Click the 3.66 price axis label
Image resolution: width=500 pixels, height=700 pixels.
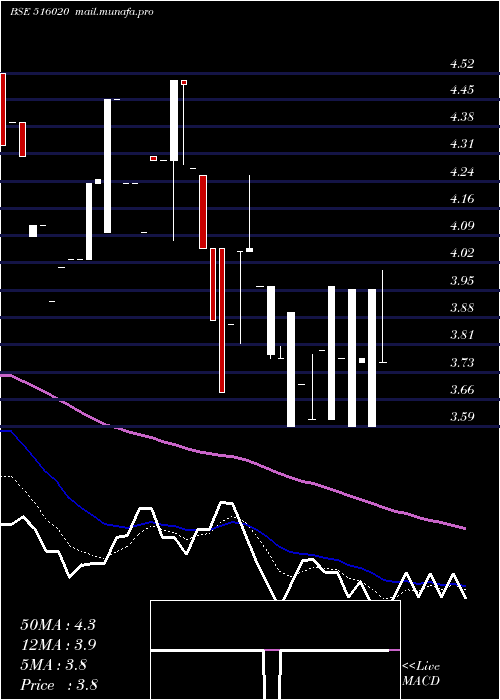pos(462,390)
